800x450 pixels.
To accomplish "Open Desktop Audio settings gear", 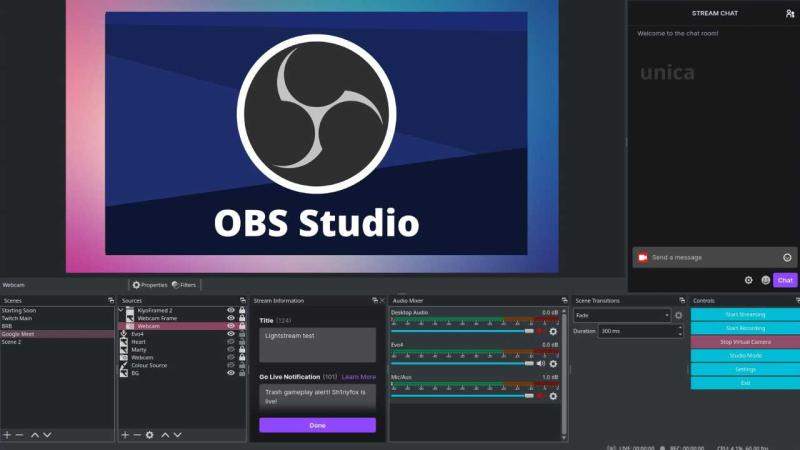I will pyautogui.click(x=553, y=332).
